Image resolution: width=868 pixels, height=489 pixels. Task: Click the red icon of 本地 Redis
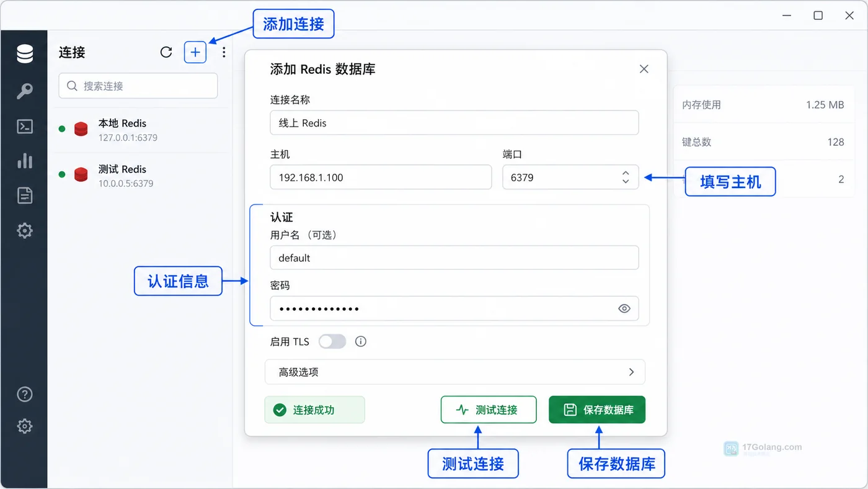click(x=81, y=129)
